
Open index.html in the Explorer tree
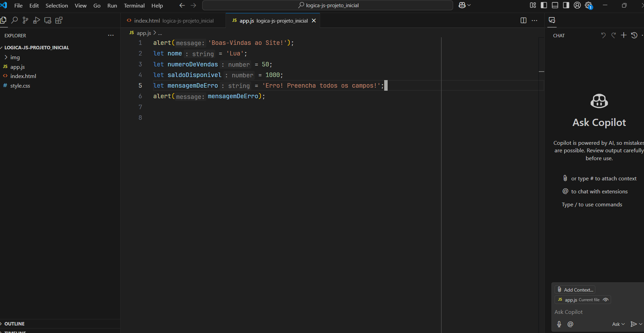click(x=23, y=76)
